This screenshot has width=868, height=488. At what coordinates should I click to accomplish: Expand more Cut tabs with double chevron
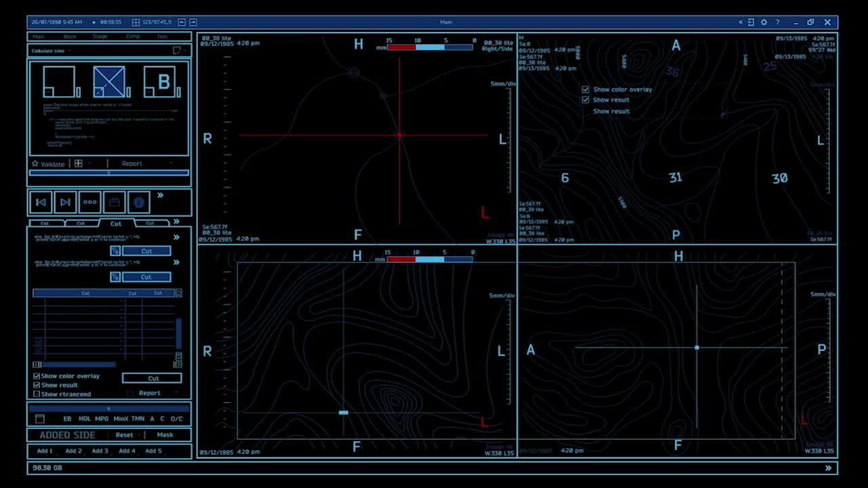176,222
